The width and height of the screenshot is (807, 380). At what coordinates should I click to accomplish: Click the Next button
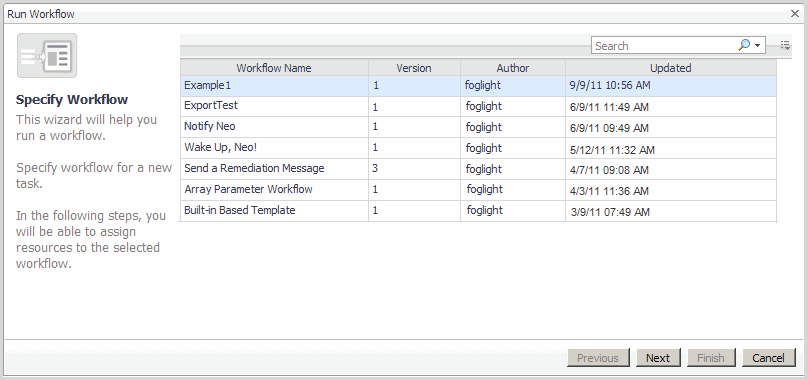658,357
